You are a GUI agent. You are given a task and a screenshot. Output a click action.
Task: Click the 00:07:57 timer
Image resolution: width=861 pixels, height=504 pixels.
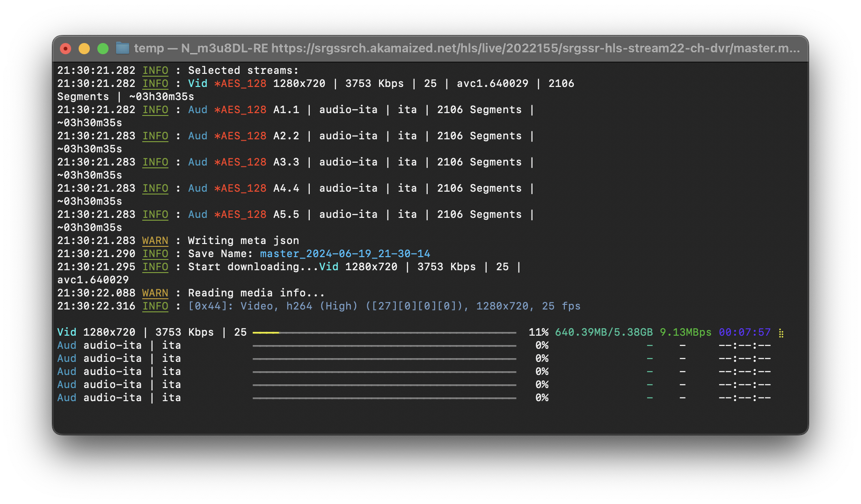coord(744,332)
